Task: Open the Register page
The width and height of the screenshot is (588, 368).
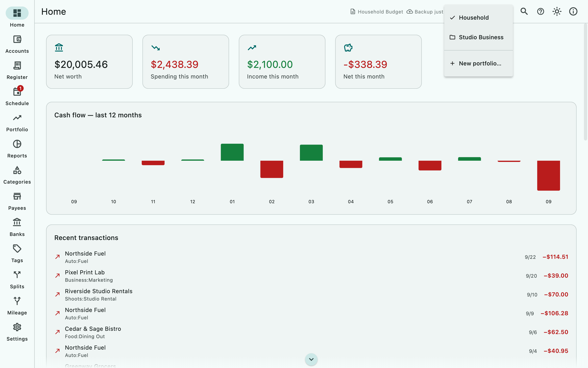Action: 17,70
